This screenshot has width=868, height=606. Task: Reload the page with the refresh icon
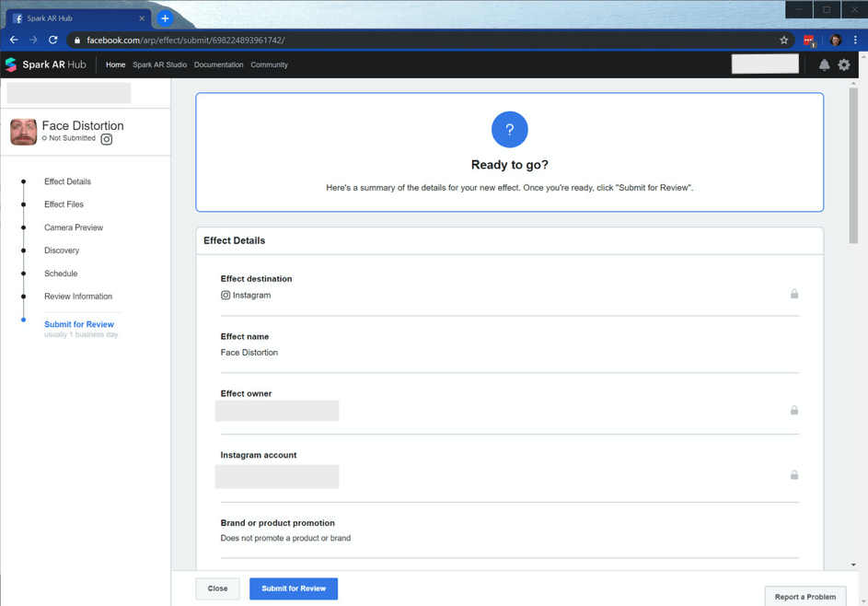[52, 40]
